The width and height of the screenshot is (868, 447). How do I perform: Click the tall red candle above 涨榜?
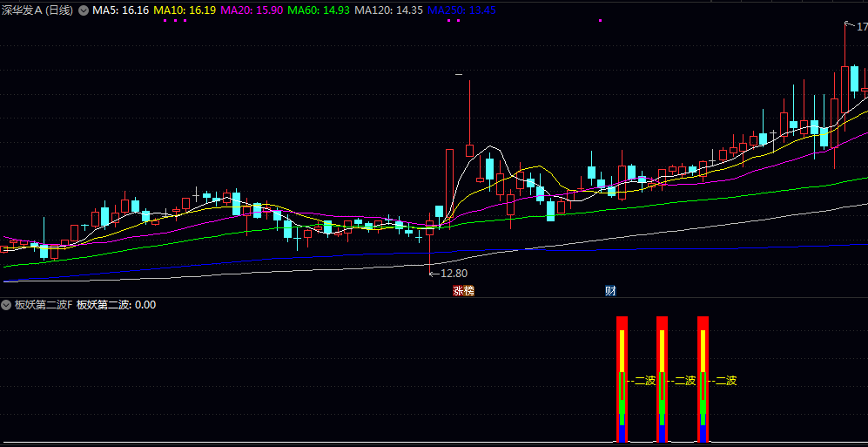(449, 185)
